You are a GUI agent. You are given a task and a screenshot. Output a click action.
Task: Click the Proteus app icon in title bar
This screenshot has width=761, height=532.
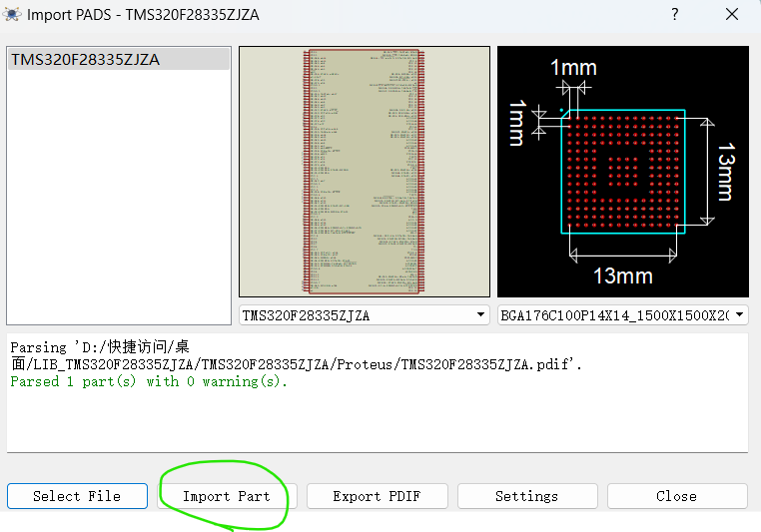coord(12,15)
